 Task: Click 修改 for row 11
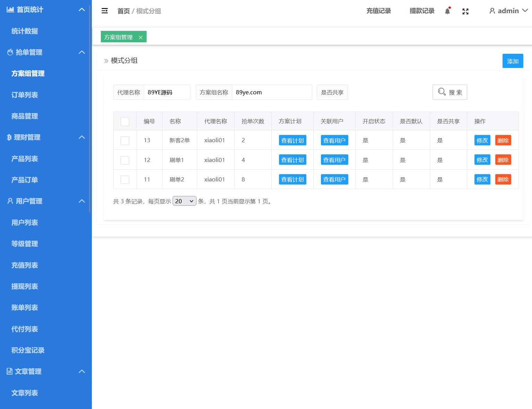pyautogui.click(x=482, y=179)
